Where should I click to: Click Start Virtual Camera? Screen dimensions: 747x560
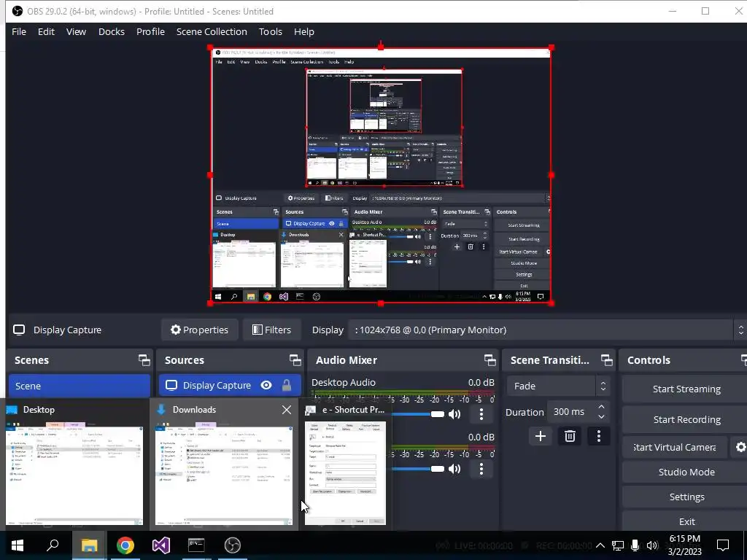pyautogui.click(x=675, y=447)
